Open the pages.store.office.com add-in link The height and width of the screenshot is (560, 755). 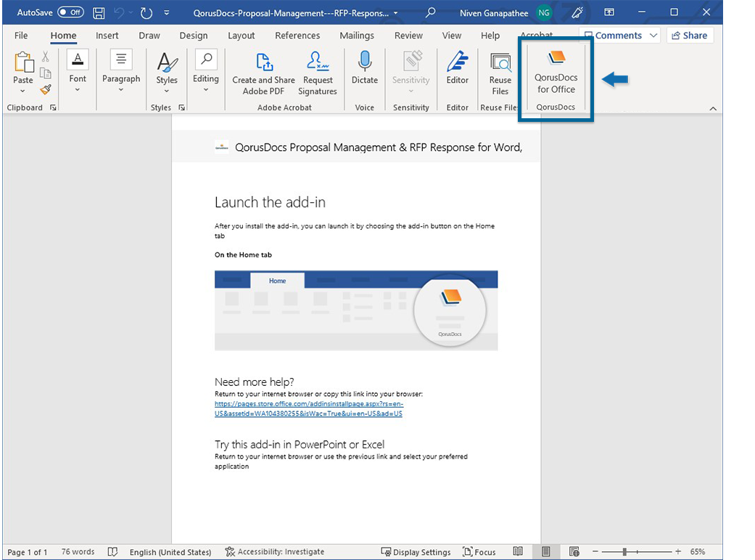click(309, 409)
